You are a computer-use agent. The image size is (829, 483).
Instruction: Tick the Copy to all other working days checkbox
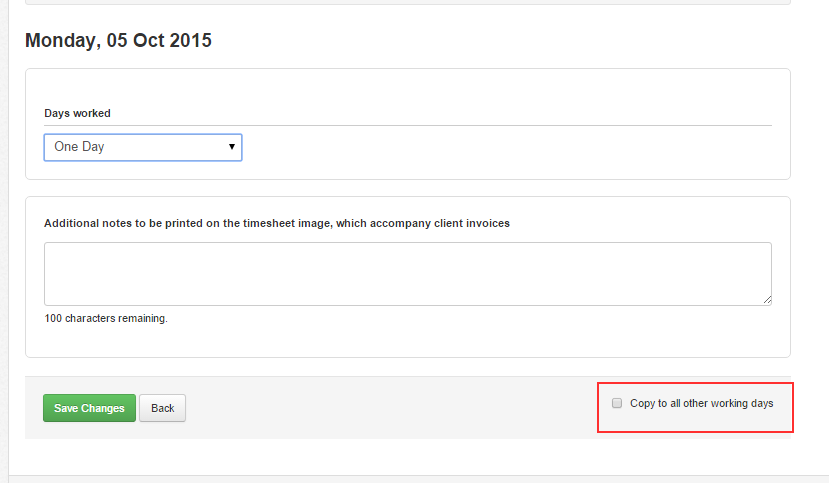[x=617, y=403]
